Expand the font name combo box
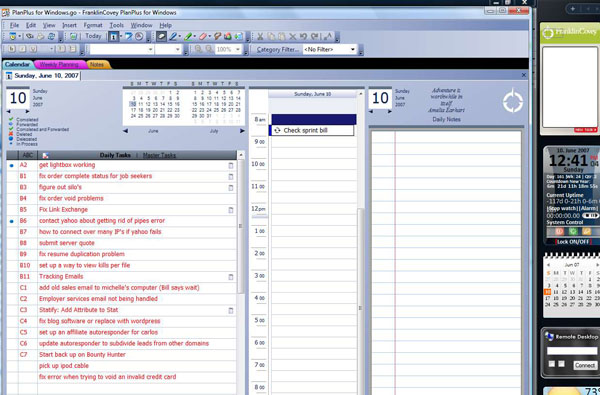600x395 pixels. pyautogui.click(x=122, y=49)
